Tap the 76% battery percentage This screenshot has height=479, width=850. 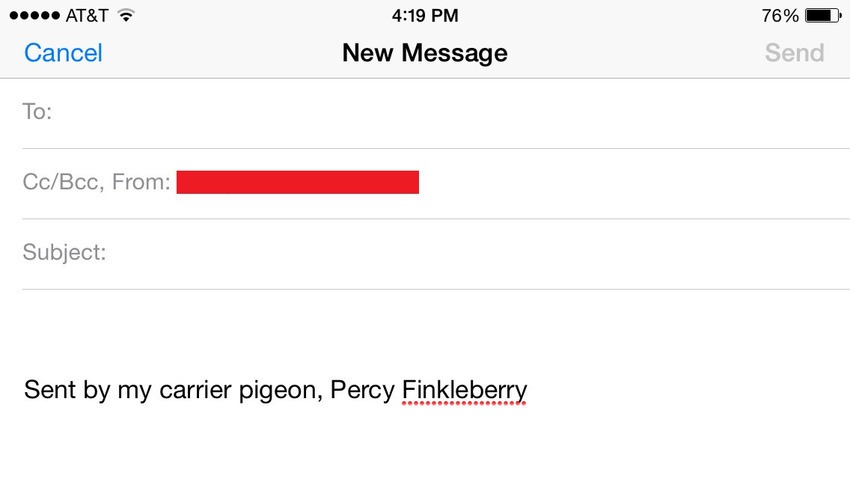pos(780,16)
